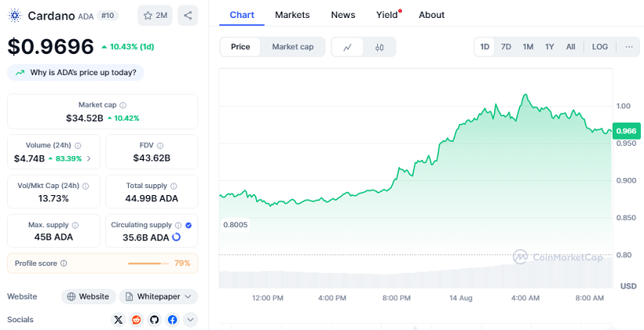Click the 44.99B ADA total supply
This screenshot has width=644, height=330.
click(151, 199)
